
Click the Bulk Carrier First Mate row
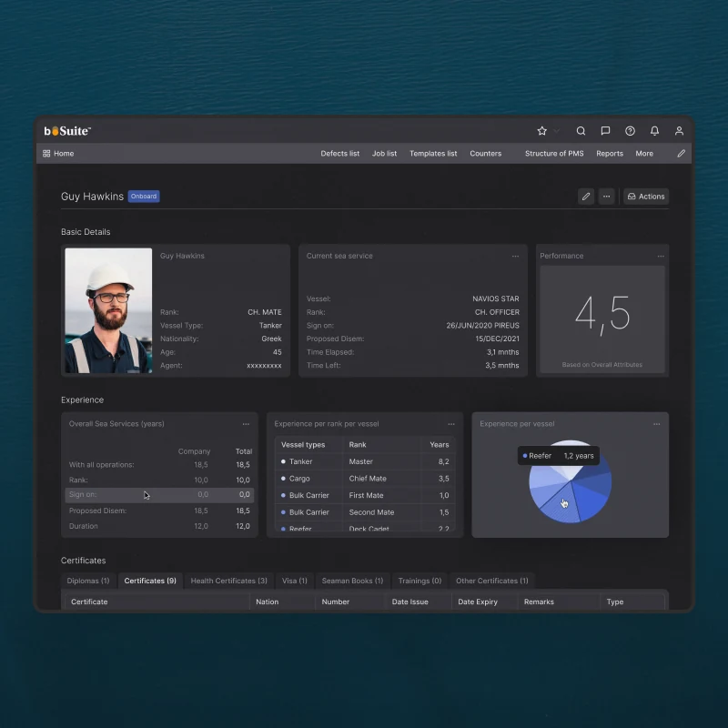click(365, 495)
